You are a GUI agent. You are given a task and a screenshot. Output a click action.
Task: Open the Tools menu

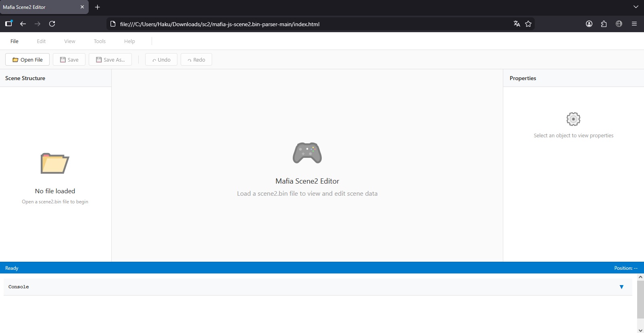pos(100,41)
